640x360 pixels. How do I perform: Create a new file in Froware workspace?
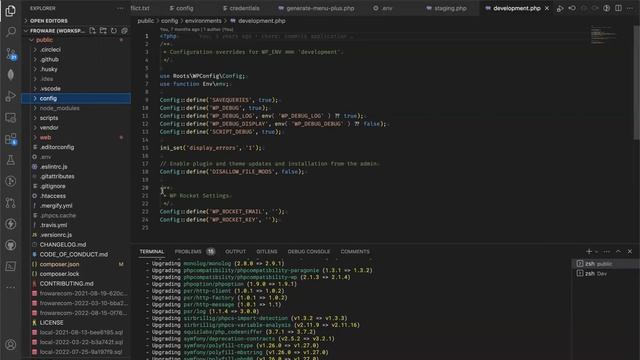[93, 31]
